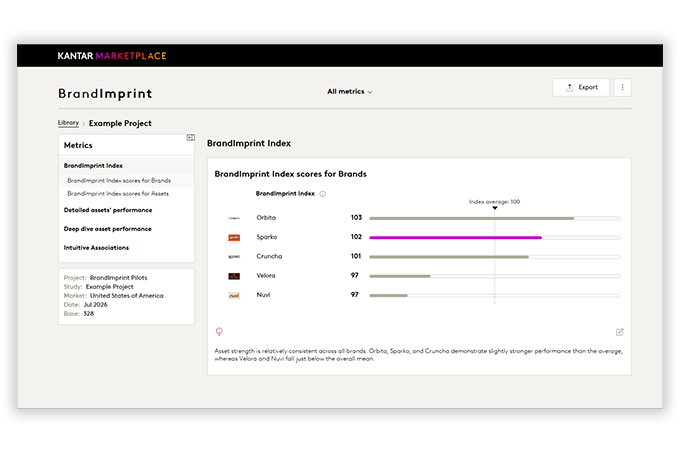Viewport: 680px width, 453px height.
Task: Select Deep dive asset performance
Action: point(108,229)
